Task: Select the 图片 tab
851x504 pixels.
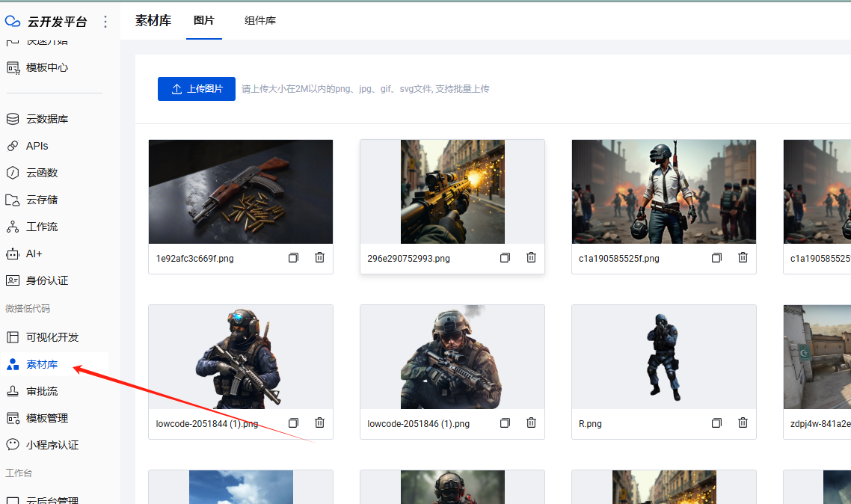Action: click(204, 21)
